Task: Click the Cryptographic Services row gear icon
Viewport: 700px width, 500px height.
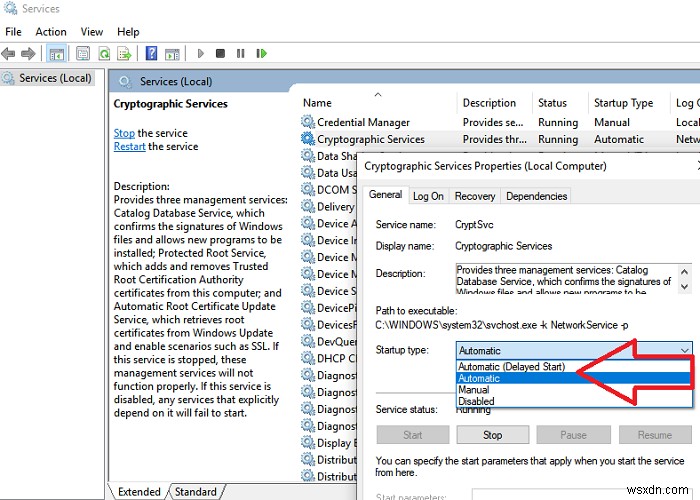Action: click(x=308, y=139)
